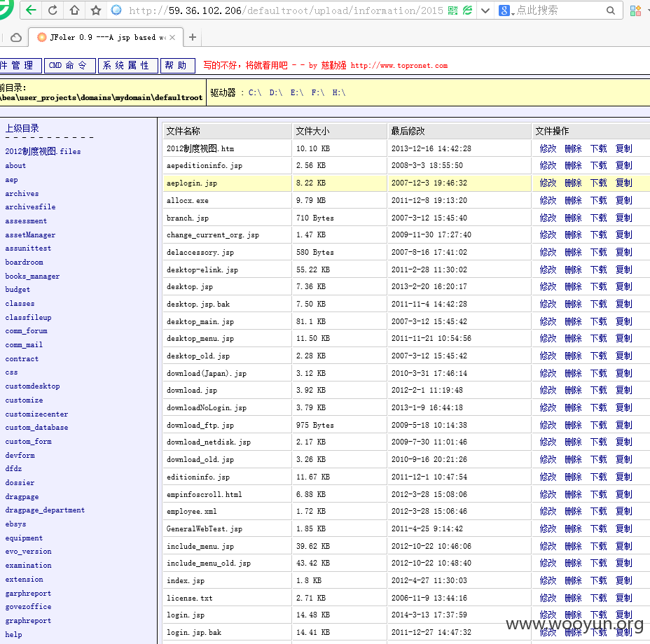Click 复制 for desktop.jsp
Image resolution: width=650 pixels, height=644 pixels.
(623, 286)
